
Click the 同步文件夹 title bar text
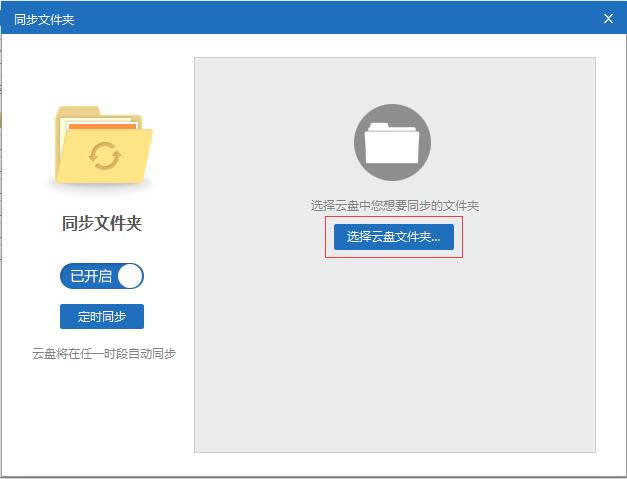(44, 19)
